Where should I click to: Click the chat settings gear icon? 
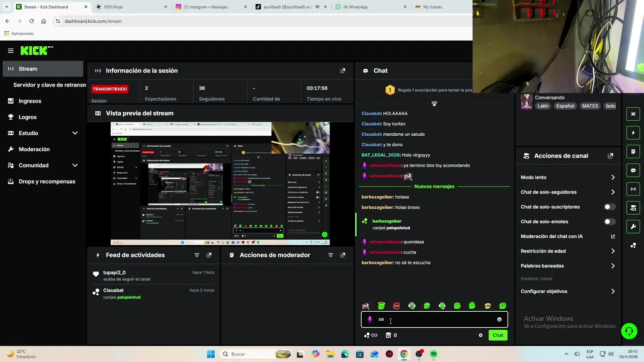[480, 335]
